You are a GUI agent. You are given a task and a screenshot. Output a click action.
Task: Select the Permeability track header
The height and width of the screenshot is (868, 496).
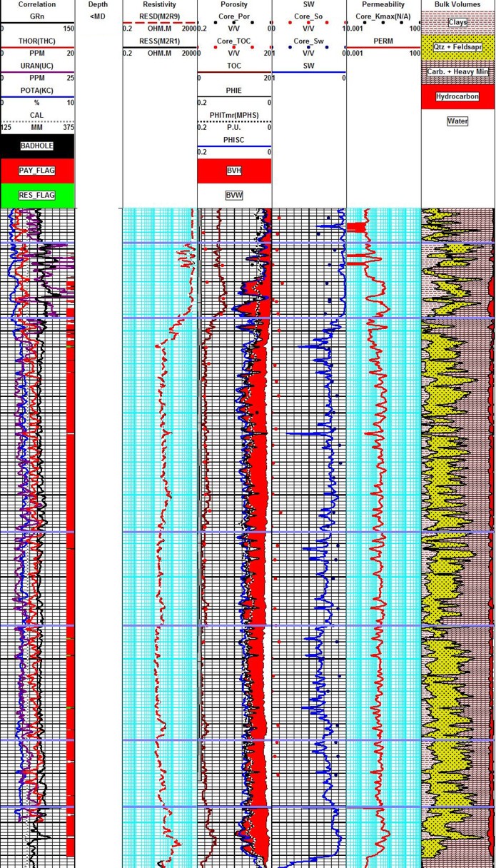[x=383, y=4]
